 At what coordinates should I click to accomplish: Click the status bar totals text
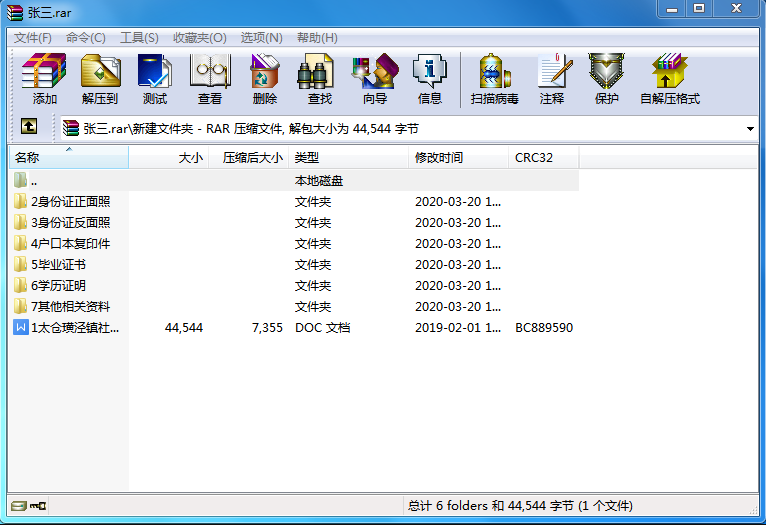point(520,505)
